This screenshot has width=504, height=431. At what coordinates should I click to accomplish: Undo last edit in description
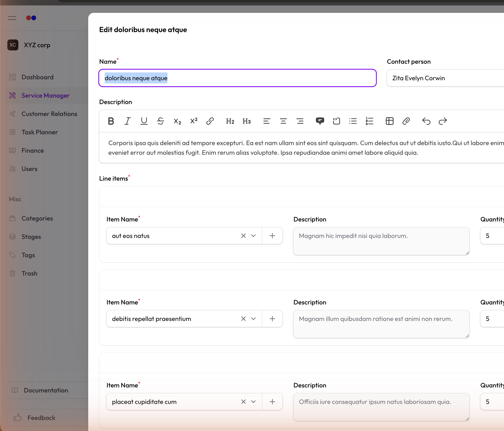[x=426, y=121]
